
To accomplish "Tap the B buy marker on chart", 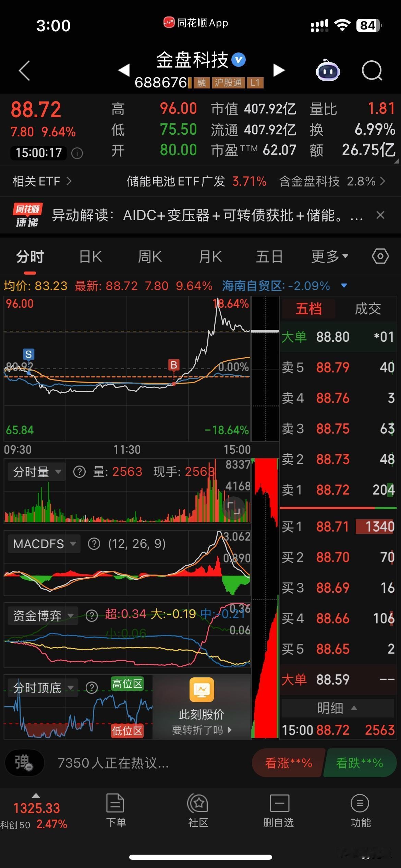I will pyautogui.click(x=174, y=365).
